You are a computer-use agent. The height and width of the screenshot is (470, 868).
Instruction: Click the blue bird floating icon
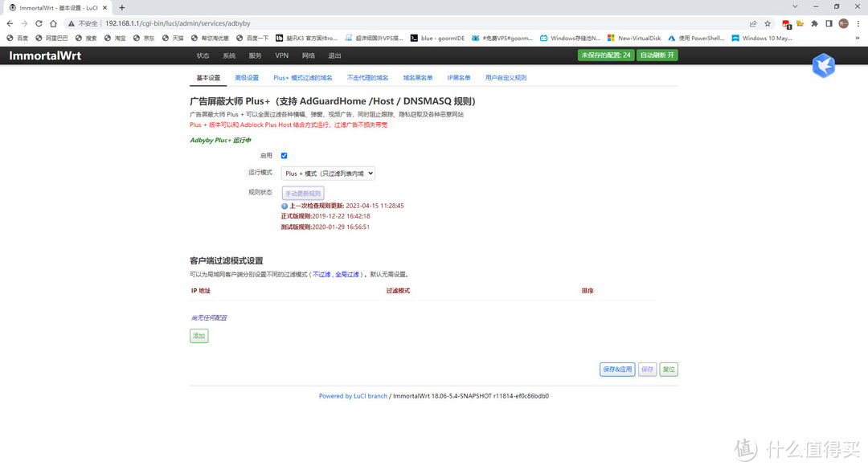click(823, 66)
